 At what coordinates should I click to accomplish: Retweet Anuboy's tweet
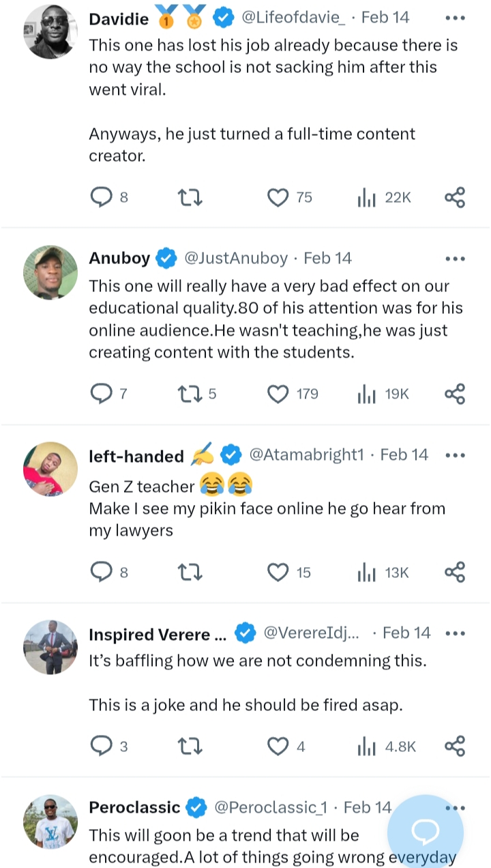pos(188,394)
